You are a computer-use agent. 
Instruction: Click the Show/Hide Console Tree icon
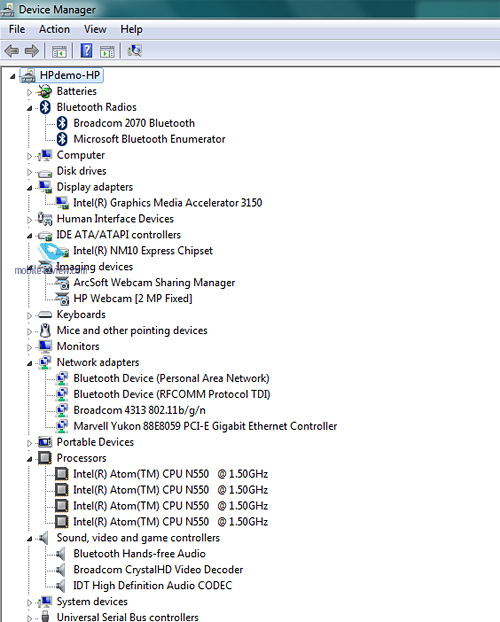(60, 51)
